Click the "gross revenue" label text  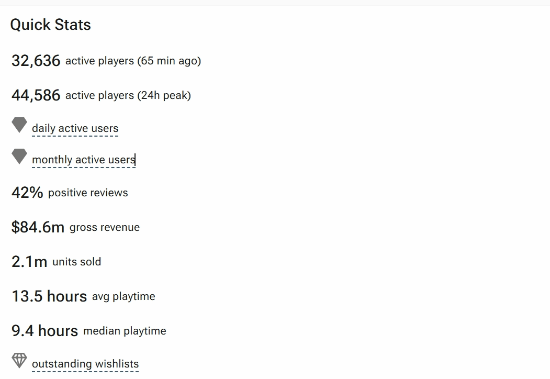[x=105, y=227]
